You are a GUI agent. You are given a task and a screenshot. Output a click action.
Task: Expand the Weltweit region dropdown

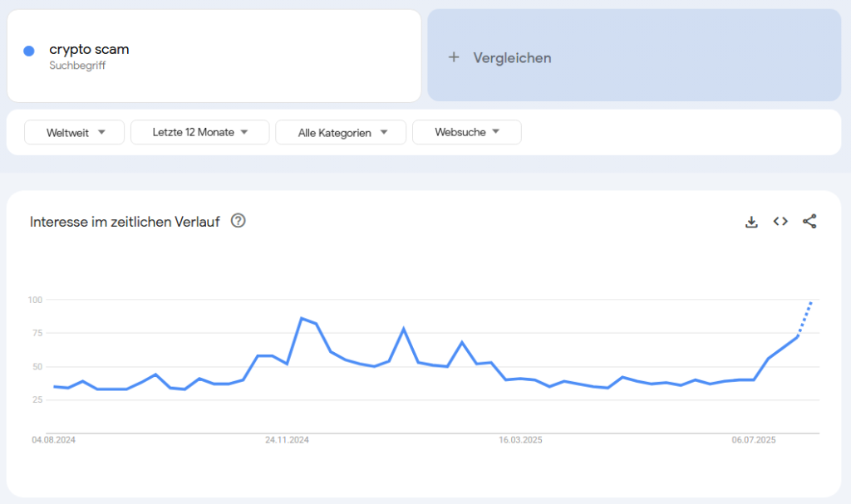tap(74, 132)
